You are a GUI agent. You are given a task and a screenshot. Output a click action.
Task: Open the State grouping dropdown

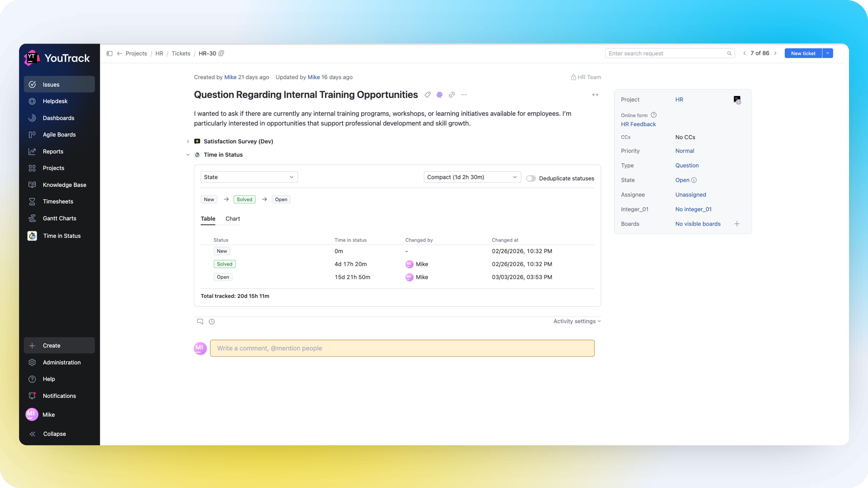tap(249, 177)
